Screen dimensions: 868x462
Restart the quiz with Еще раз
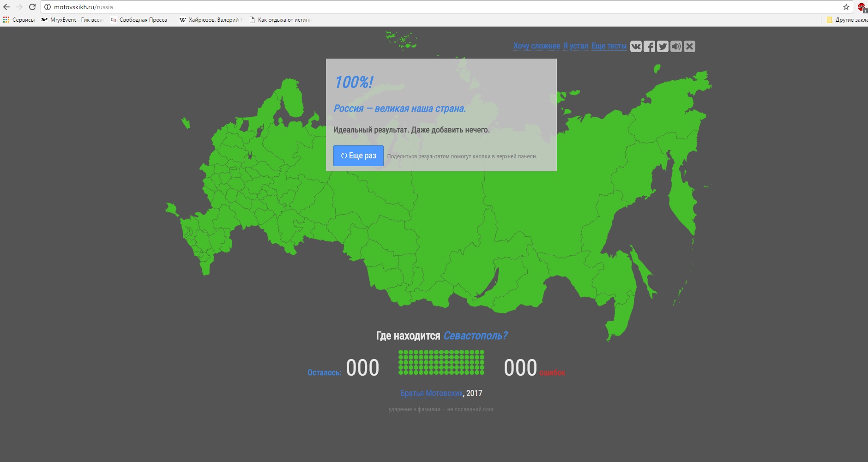click(358, 156)
